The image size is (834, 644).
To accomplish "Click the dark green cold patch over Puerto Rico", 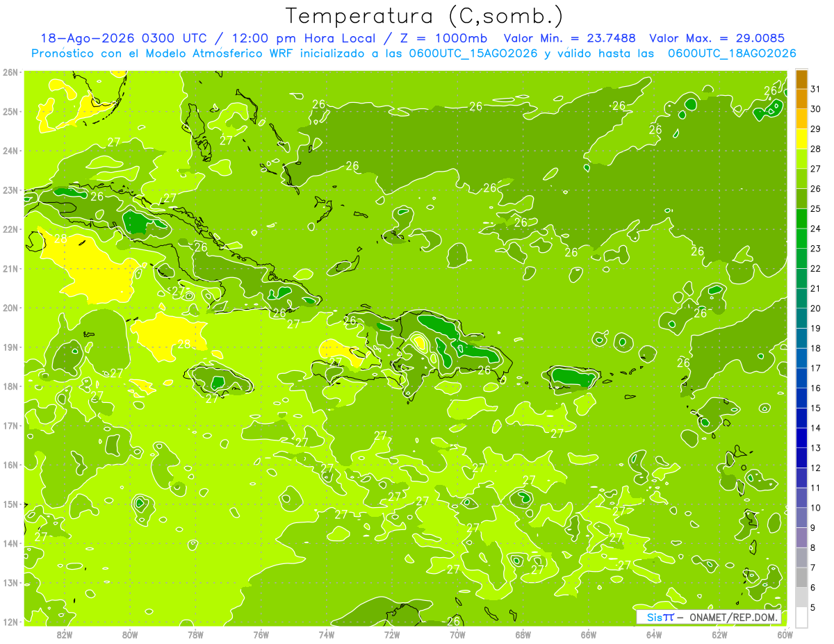I will pyautogui.click(x=574, y=378).
